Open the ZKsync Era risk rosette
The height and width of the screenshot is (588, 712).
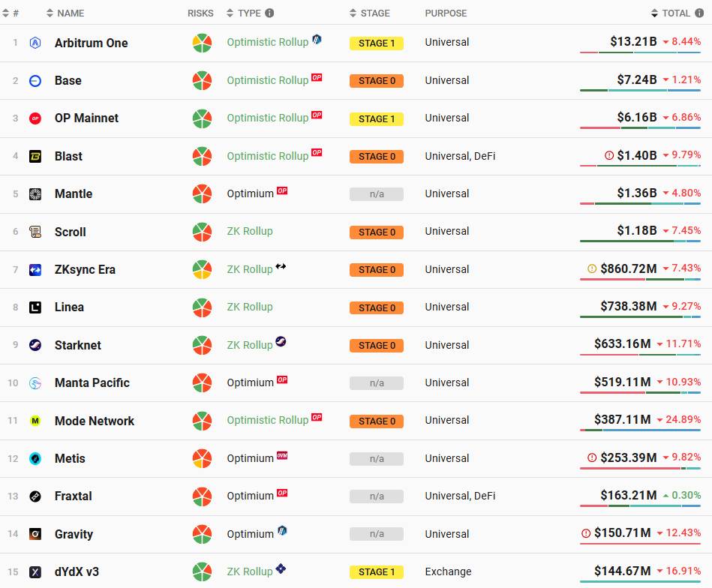[202, 269]
